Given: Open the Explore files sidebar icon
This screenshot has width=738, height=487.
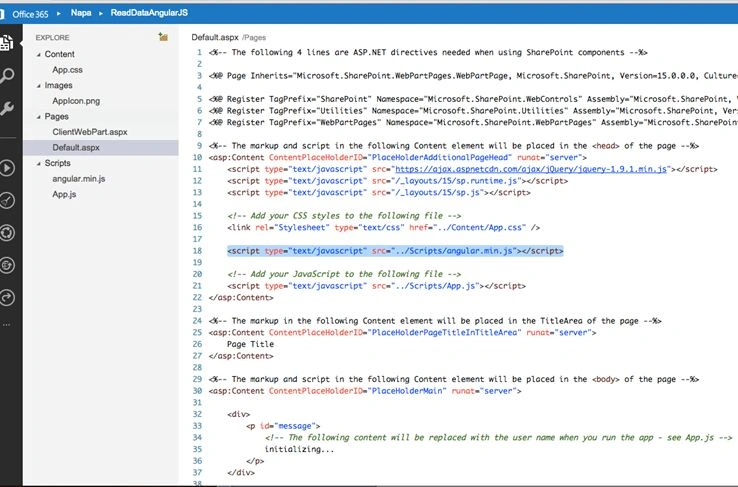Looking at the screenshot, I should click(x=7, y=42).
